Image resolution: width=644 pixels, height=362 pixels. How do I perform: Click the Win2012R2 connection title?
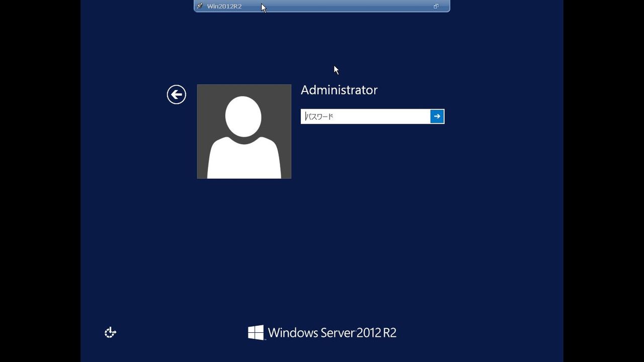click(x=224, y=6)
